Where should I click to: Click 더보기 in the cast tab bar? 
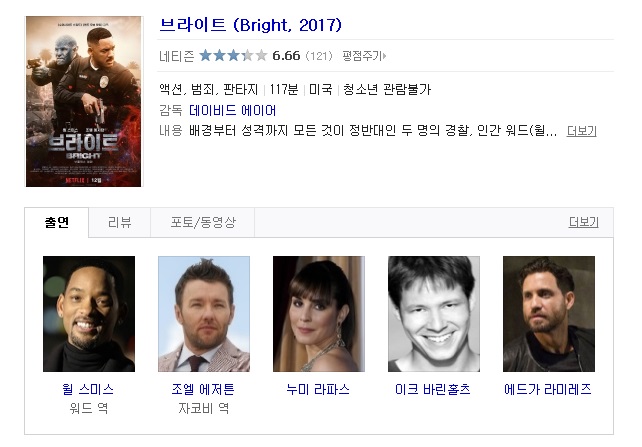pyautogui.click(x=583, y=222)
